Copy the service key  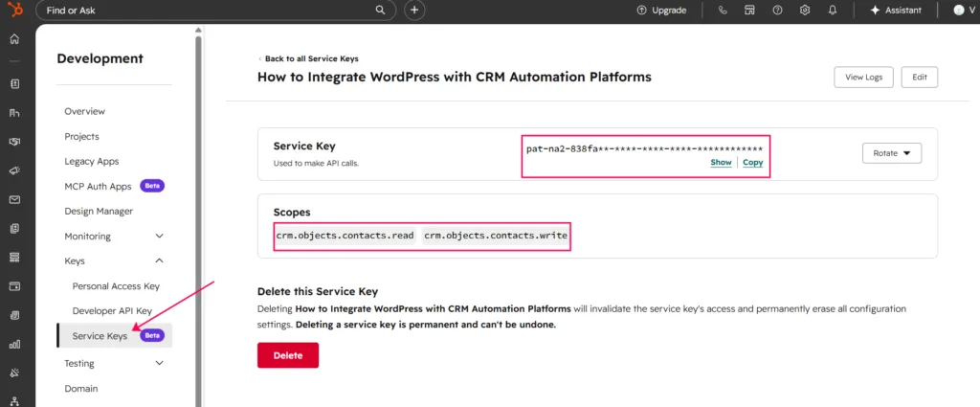[752, 163]
